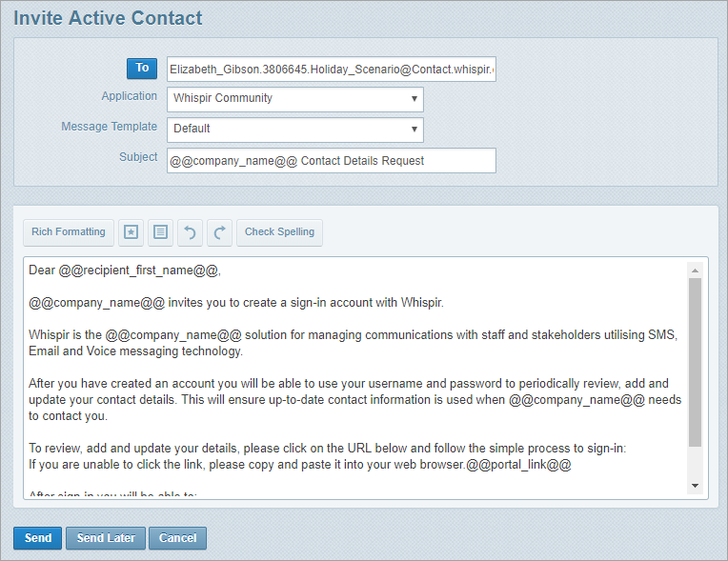This screenshot has height=561, width=728.
Task: Click the Rich Formatting button
Action: coord(69,232)
